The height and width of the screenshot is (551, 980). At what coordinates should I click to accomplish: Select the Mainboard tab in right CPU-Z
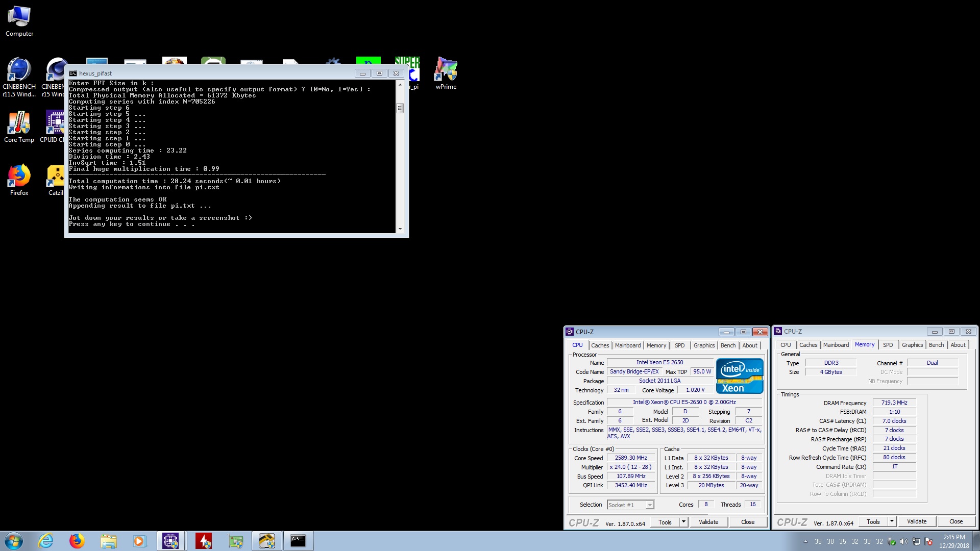click(836, 345)
